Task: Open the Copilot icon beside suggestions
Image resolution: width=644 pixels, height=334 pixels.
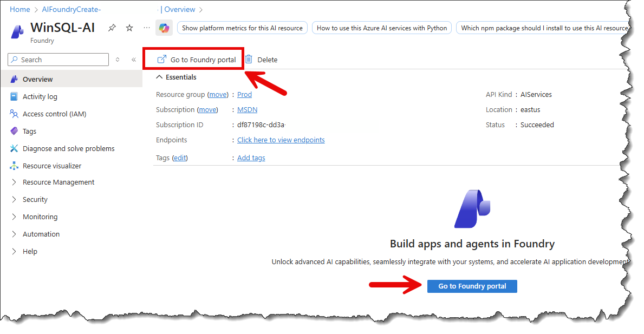Action: [x=164, y=28]
